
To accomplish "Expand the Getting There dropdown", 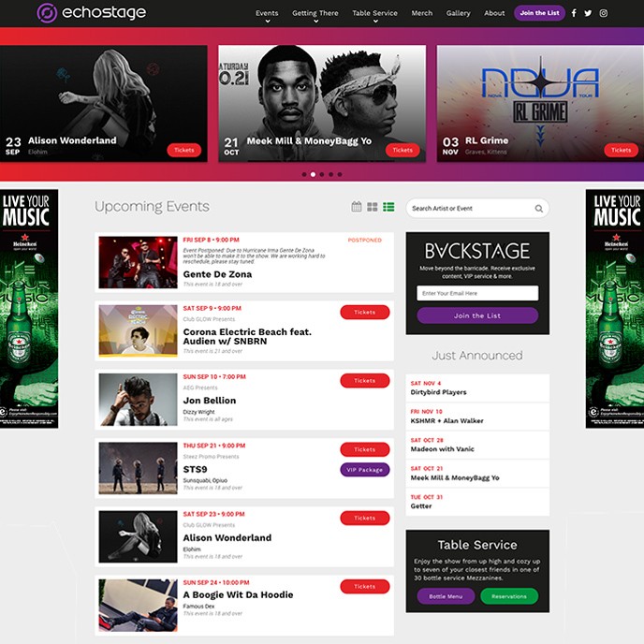I will point(315,16).
